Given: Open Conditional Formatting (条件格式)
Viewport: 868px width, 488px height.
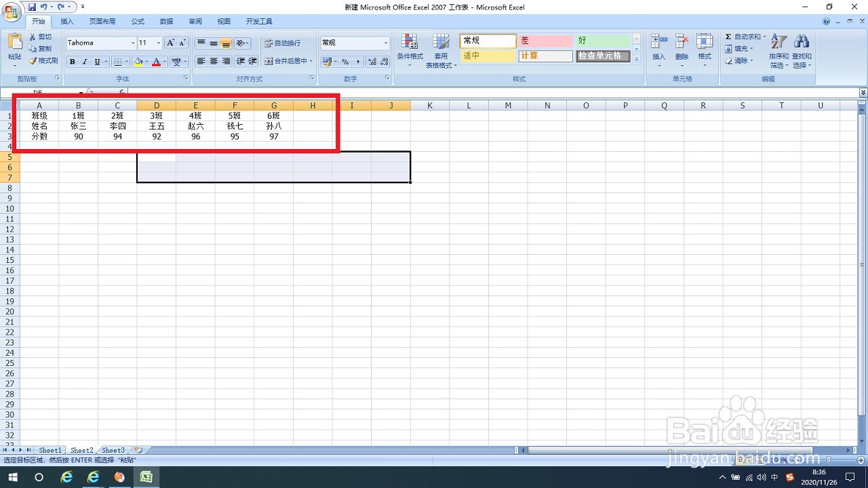Looking at the screenshot, I should 410,50.
